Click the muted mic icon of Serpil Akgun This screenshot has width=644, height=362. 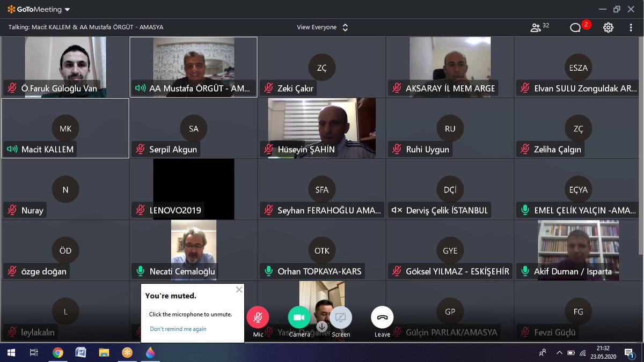141,149
